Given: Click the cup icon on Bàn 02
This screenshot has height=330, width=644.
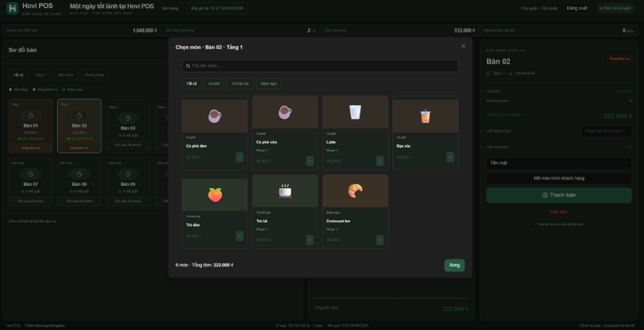Looking at the screenshot, I should click(80, 115).
